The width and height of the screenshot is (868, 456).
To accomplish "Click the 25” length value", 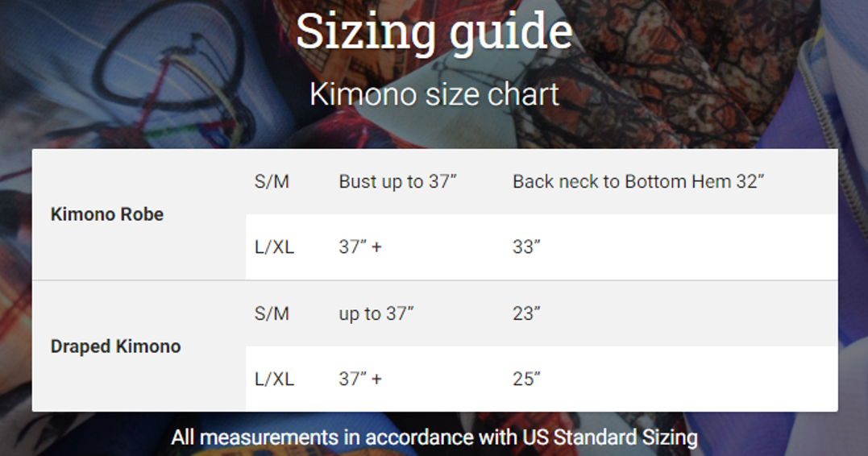I will [x=526, y=379].
